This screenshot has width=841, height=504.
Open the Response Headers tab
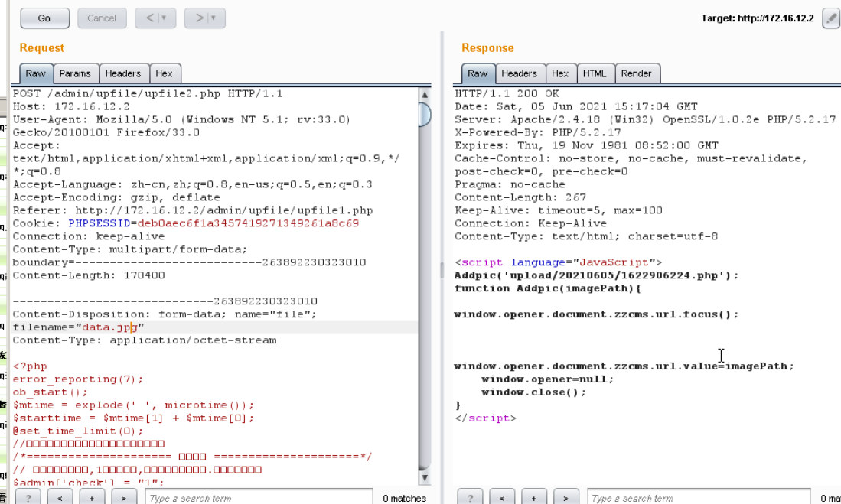(x=519, y=73)
